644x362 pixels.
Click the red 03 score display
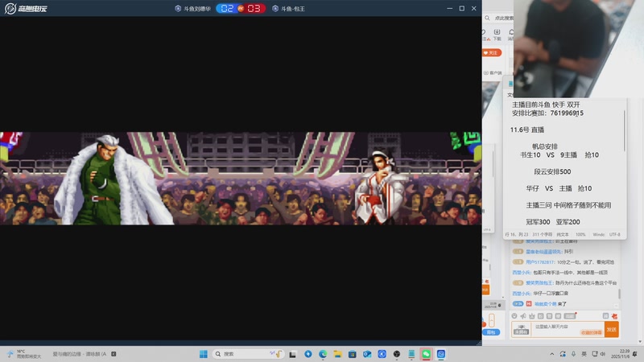(x=254, y=8)
